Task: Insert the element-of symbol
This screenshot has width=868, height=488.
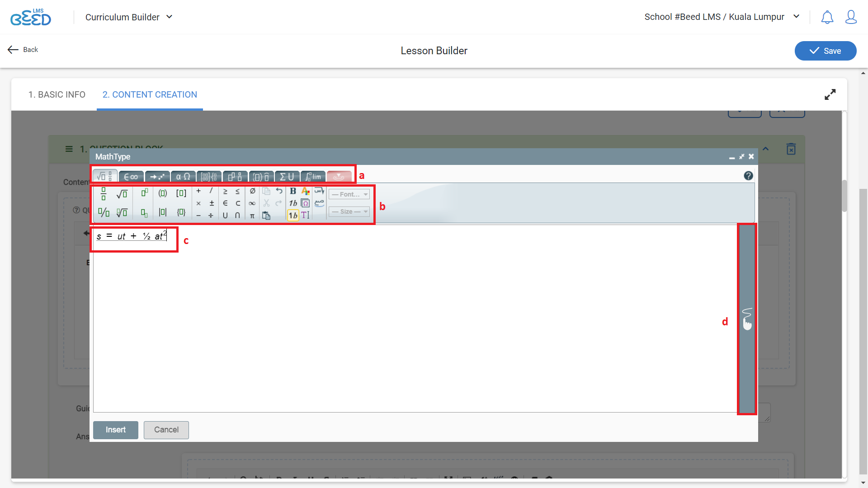Action: [225, 203]
